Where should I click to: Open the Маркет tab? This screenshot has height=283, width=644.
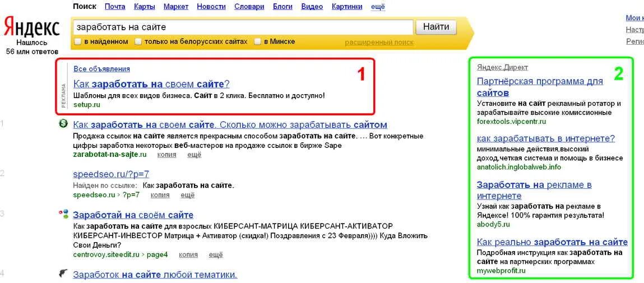pyautogui.click(x=176, y=7)
